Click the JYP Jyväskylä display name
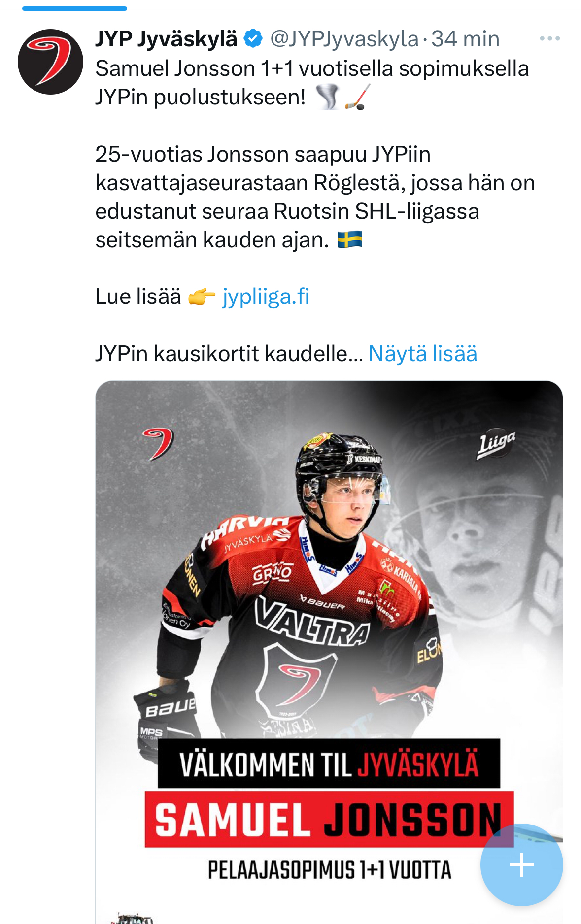 166,38
